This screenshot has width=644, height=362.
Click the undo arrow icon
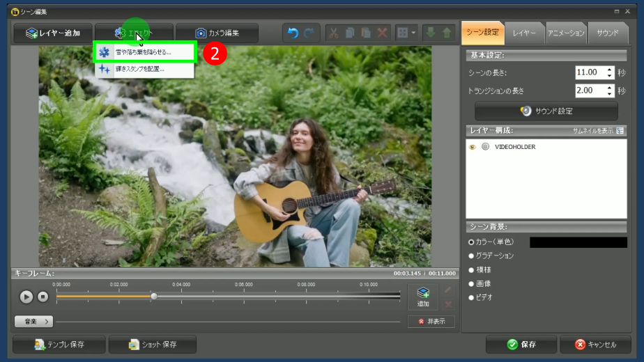[x=293, y=33]
